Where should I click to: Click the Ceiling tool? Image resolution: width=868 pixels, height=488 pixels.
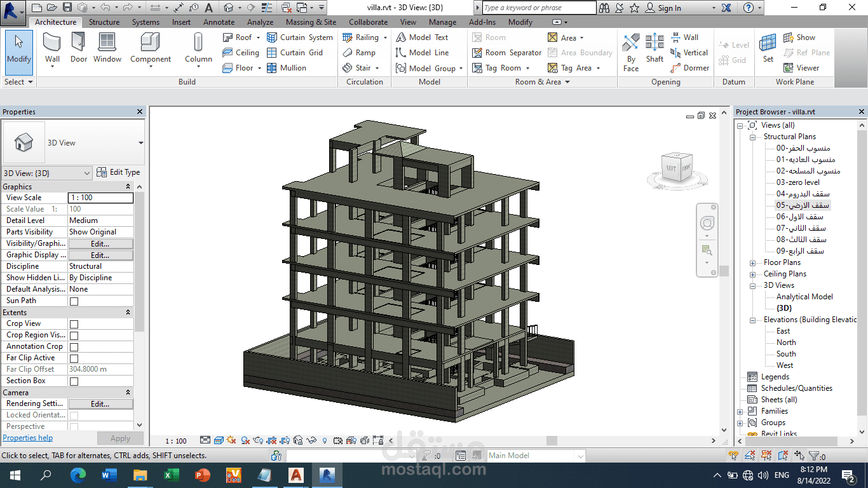tap(241, 53)
